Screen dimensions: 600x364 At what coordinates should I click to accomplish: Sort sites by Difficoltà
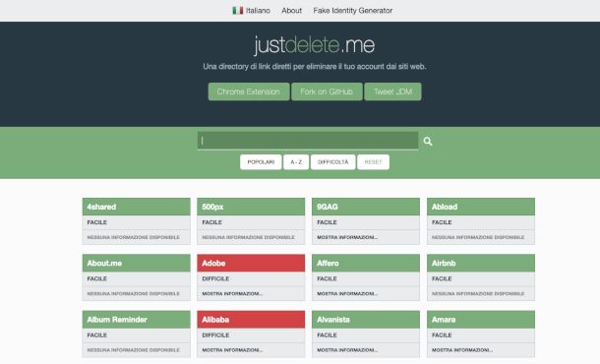[x=332, y=162]
